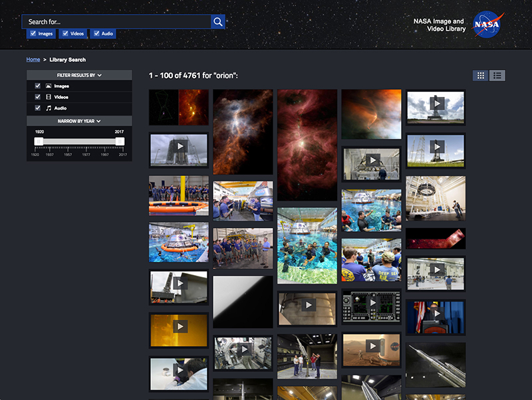
Task: Click the Videos filter film icon
Action: (x=49, y=97)
